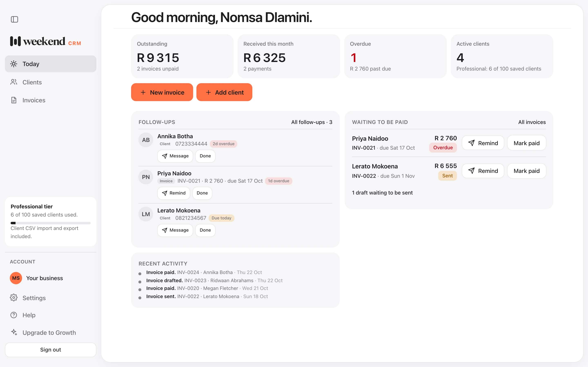
Task: Click the weekend CRM logo
Action: pyautogui.click(x=46, y=41)
